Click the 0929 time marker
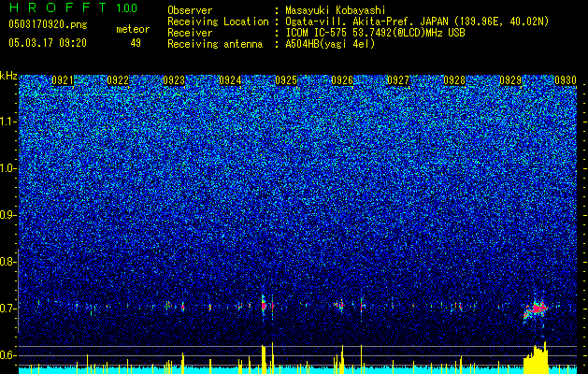Image resolution: width=588 pixels, height=374 pixels. coord(510,80)
